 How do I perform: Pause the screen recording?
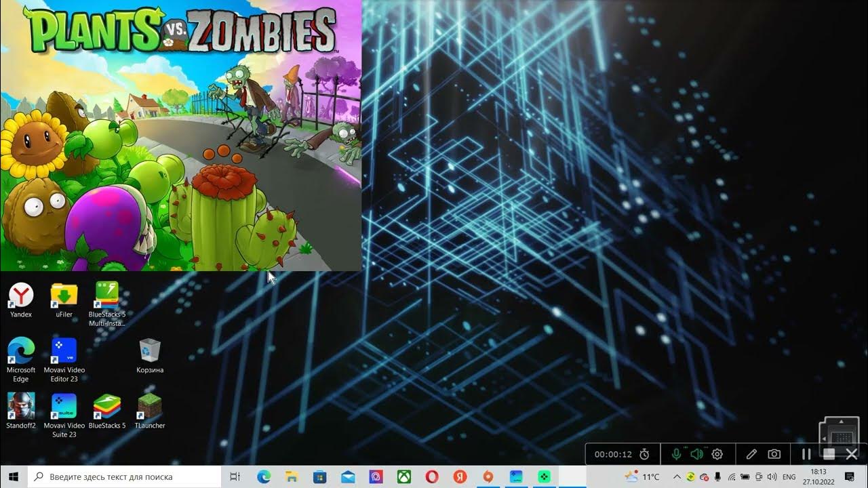click(806, 454)
